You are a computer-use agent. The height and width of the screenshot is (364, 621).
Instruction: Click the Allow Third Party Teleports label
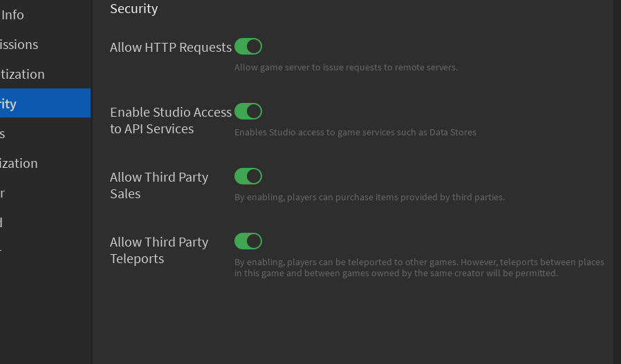click(159, 250)
